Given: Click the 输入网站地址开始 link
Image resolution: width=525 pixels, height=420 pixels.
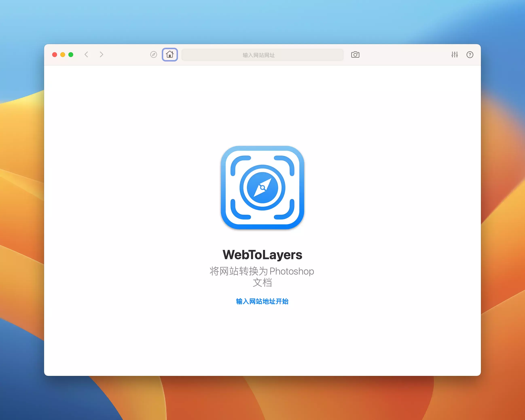Looking at the screenshot, I should tap(262, 301).
